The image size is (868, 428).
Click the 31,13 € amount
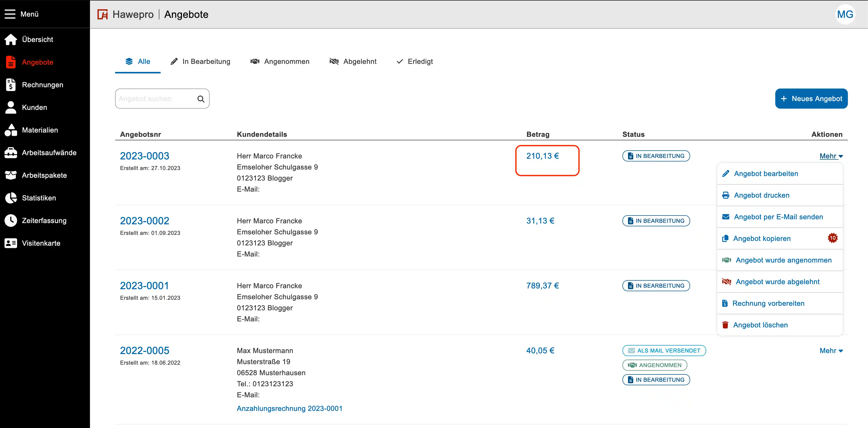point(540,221)
